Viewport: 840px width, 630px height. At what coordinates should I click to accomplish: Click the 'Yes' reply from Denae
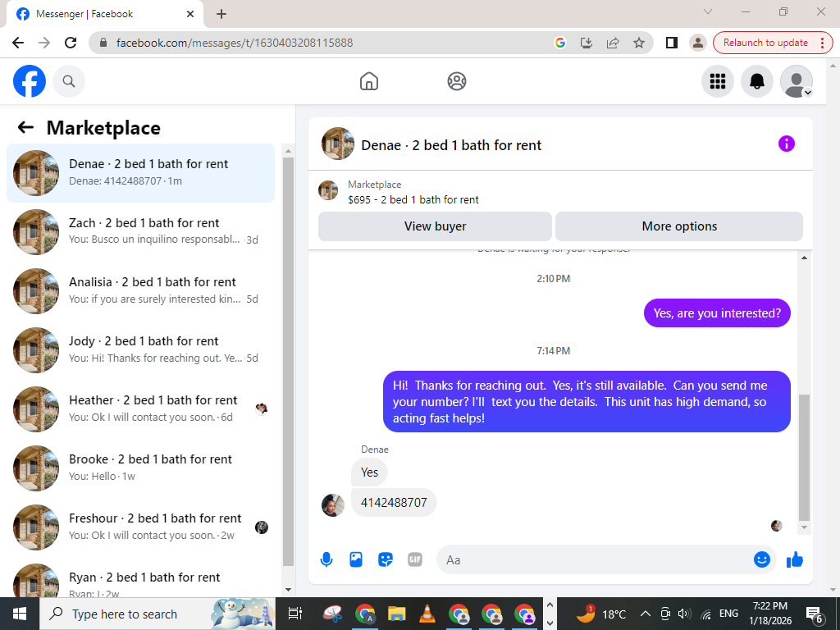[369, 472]
